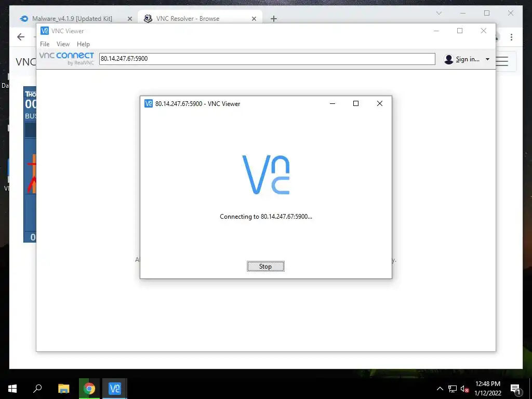Close the connecting dialog window
532x399 pixels.
point(380,103)
